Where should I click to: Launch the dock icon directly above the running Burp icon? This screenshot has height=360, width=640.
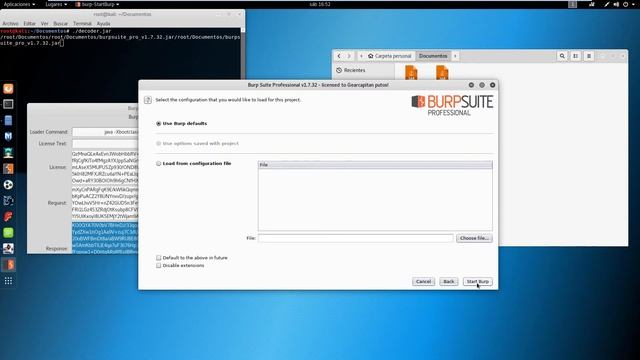point(8,249)
